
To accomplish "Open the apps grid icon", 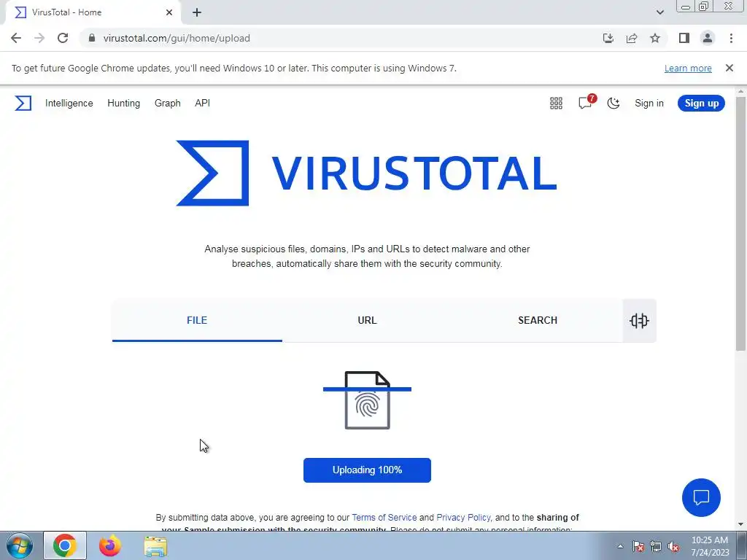I will (x=556, y=104).
